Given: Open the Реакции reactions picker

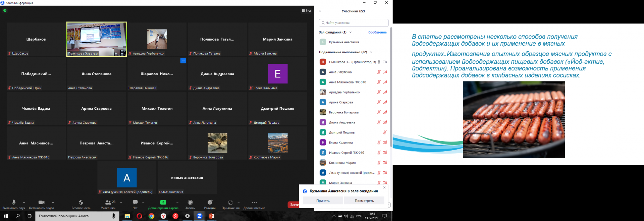Looking at the screenshot, I should click(210, 204).
